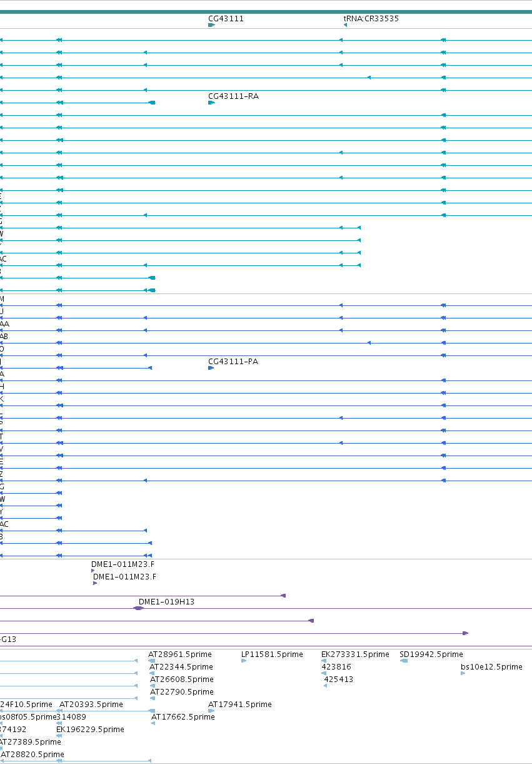Click the arrow glyph under the LP11581.5prime label
Image resolution: width=532 pixels, height=764 pixels.
click(x=244, y=661)
